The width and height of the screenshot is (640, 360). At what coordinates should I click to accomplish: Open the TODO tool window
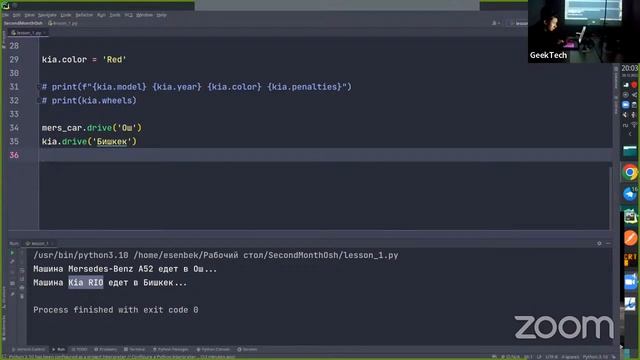click(79, 349)
